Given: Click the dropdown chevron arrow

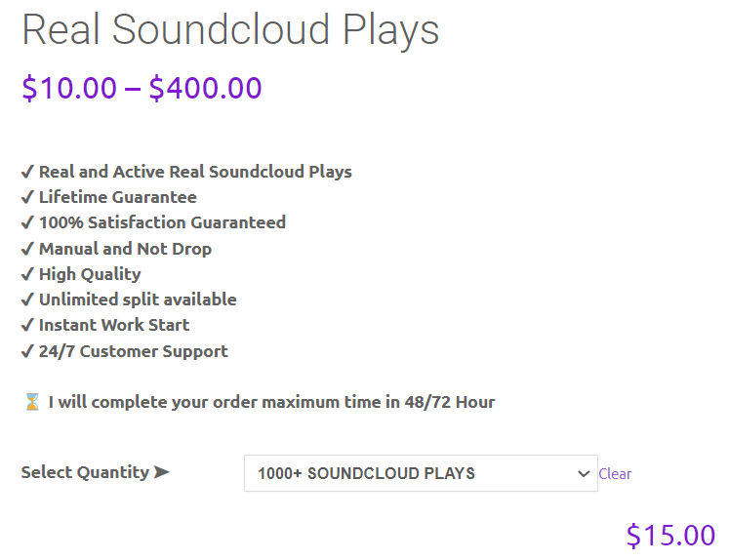Looking at the screenshot, I should (x=584, y=473).
